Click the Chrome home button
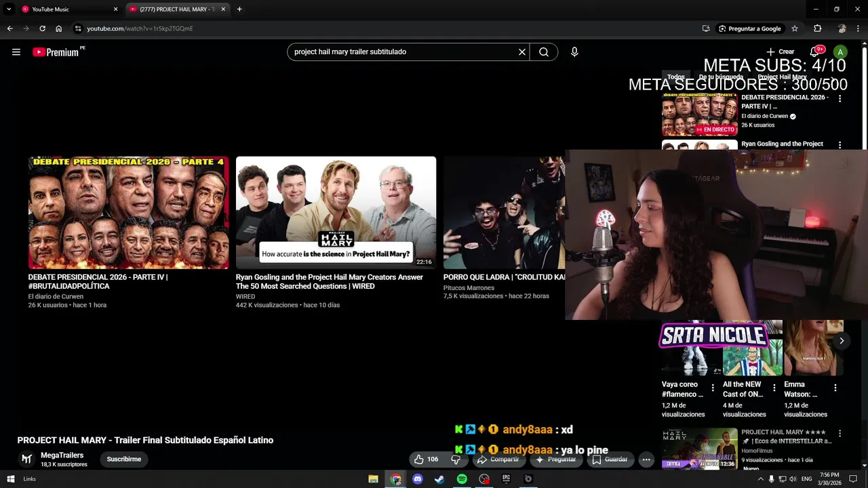The height and width of the screenshot is (488, 868). coord(58,28)
